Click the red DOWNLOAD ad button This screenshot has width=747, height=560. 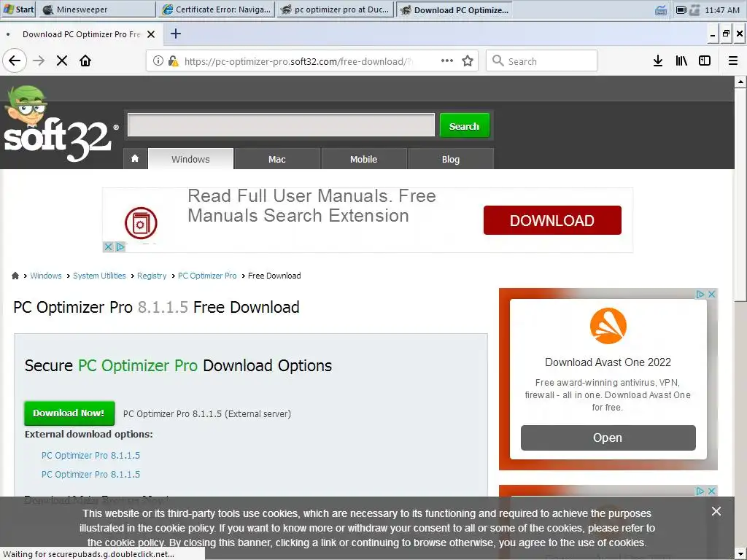point(552,220)
